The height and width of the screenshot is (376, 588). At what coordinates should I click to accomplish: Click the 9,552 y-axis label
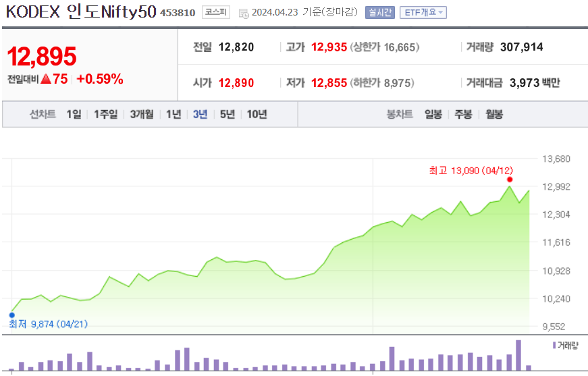click(554, 327)
